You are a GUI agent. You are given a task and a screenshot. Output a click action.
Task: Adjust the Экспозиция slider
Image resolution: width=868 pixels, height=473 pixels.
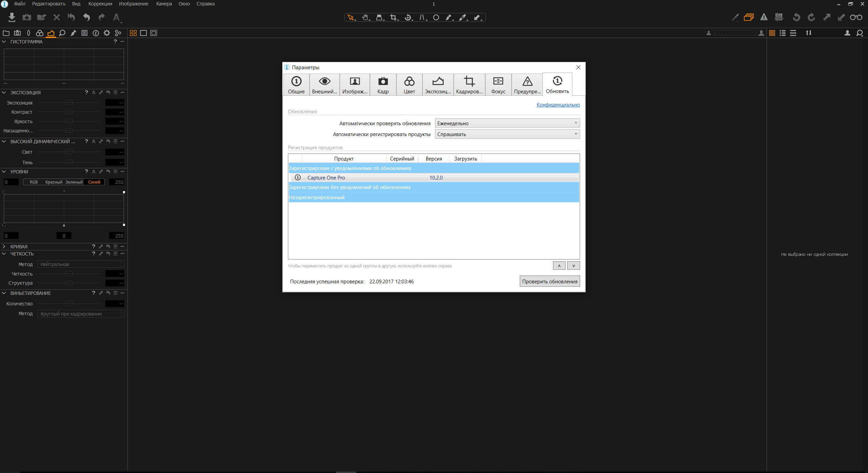pos(69,102)
